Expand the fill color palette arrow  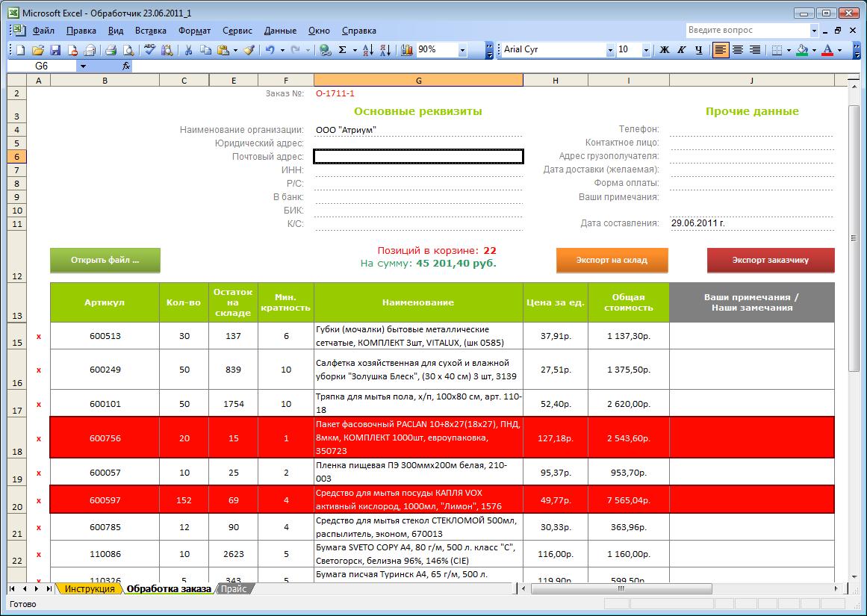[x=815, y=50]
